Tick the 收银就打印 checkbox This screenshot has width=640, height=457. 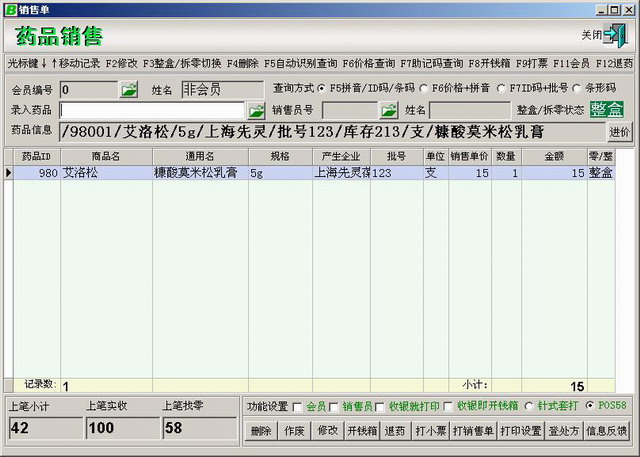379,407
